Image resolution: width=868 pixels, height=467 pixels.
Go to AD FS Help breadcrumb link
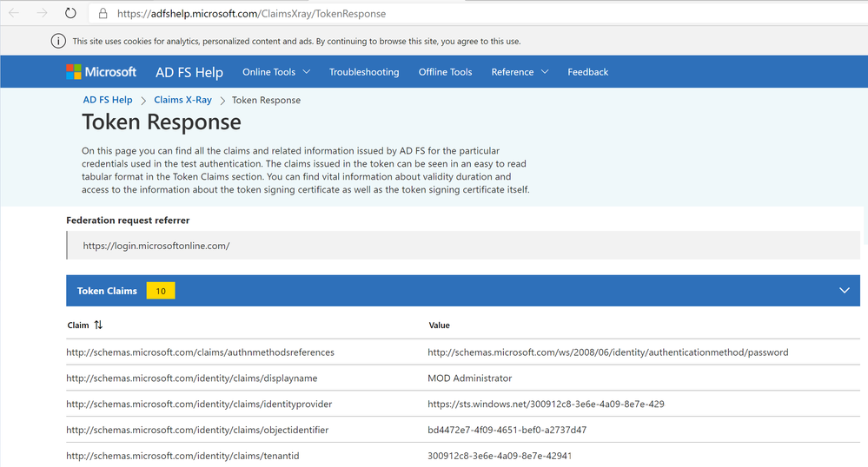108,100
